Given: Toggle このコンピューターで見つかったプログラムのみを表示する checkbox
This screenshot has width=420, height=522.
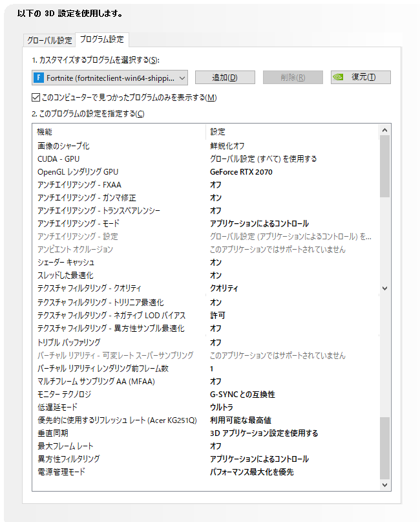Looking at the screenshot, I should coord(36,98).
